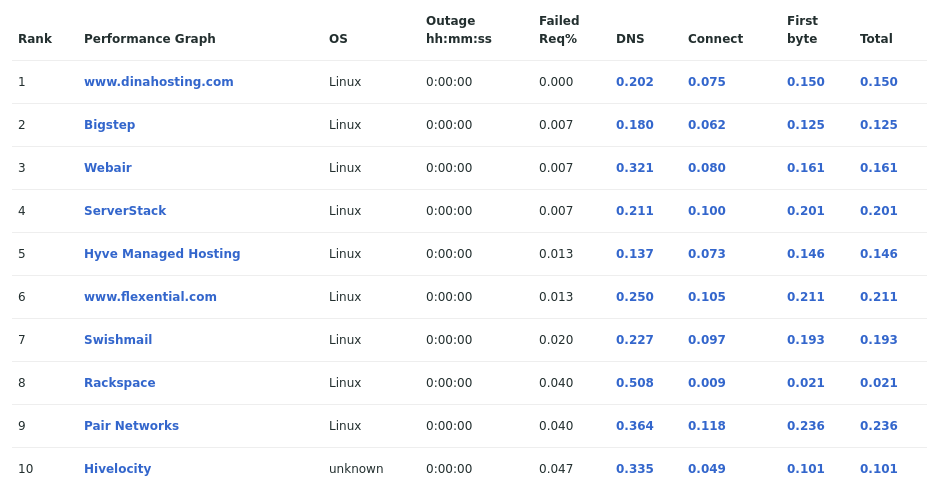Open the www.dinahosting.com performance graph link
Image resolution: width=939 pixels, height=490 pixels.
(159, 82)
